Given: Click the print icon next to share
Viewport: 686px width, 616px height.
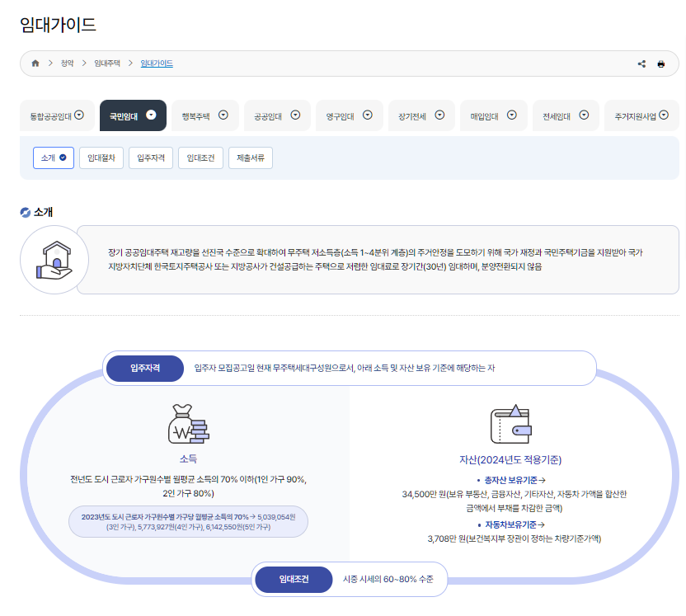Looking at the screenshot, I should click(x=661, y=63).
